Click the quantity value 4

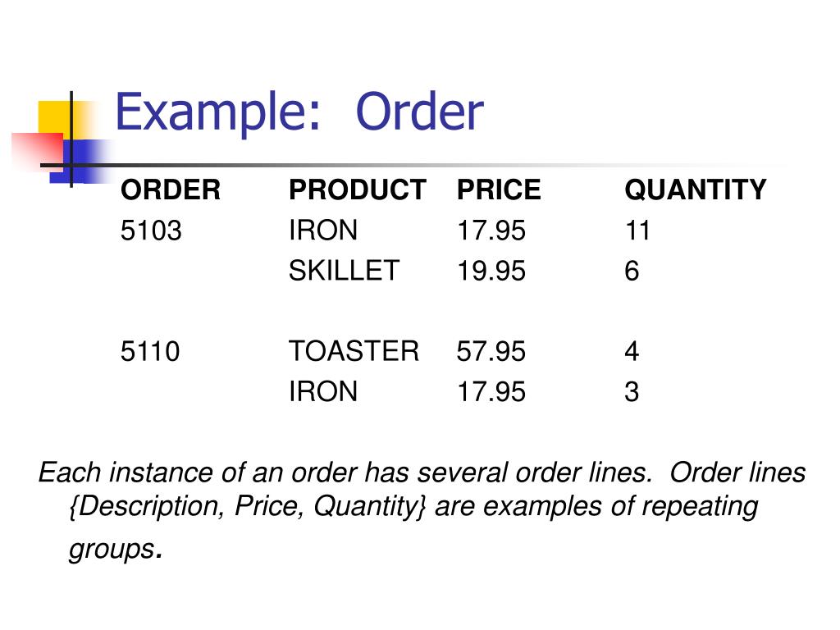(x=632, y=351)
